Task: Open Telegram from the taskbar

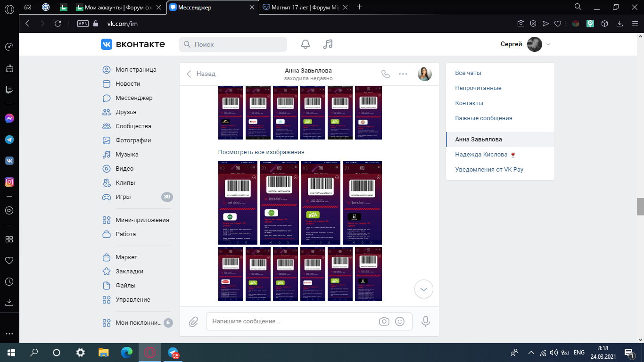Action: coord(173,352)
